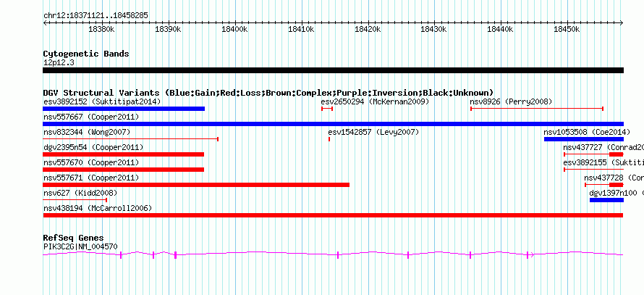This screenshot has height=295, width=644.
Task: Click the 18440k ruler tick label
Action: (500, 30)
